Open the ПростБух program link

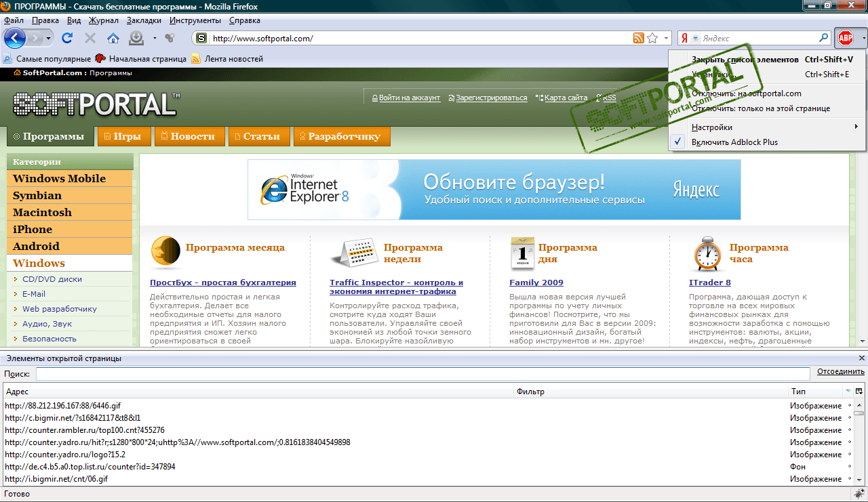coord(223,283)
